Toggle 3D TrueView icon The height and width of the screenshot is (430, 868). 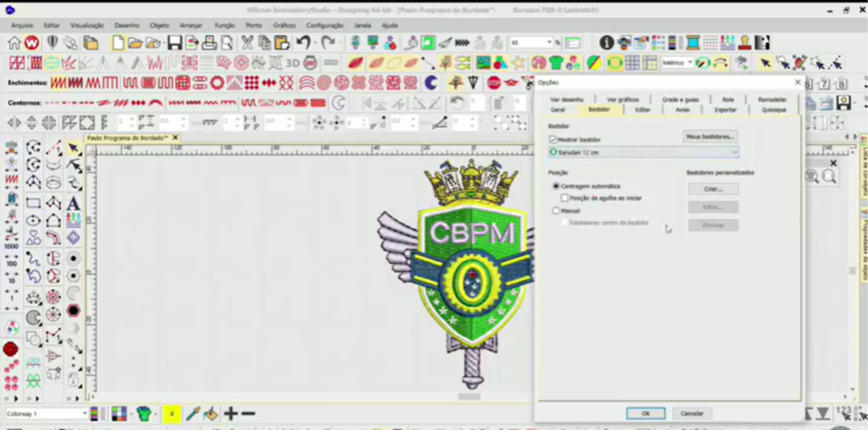(x=293, y=63)
